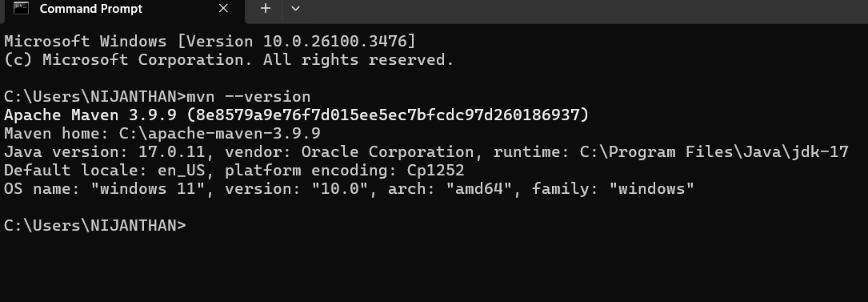Click the Oracle Corporation vendor text

click(387, 152)
